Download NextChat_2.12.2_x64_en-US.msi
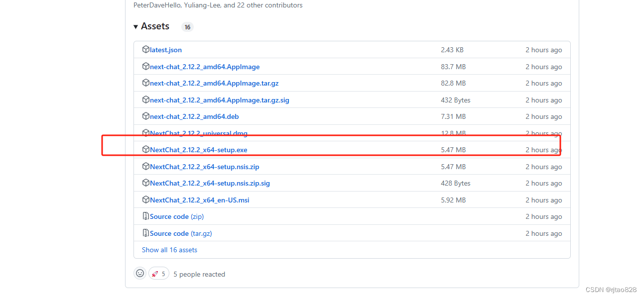 point(200,200)
